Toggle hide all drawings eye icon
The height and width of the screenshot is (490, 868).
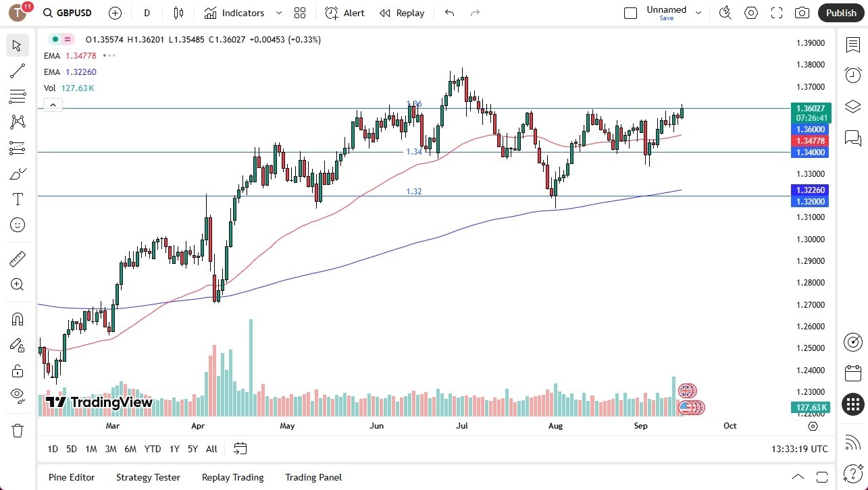coord(17,396)
